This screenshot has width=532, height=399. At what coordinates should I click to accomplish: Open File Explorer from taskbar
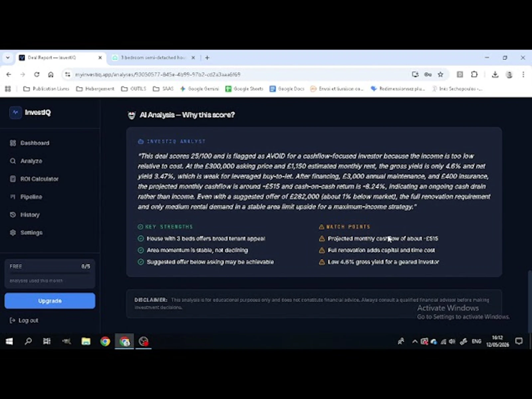click(x=86, y=341)
